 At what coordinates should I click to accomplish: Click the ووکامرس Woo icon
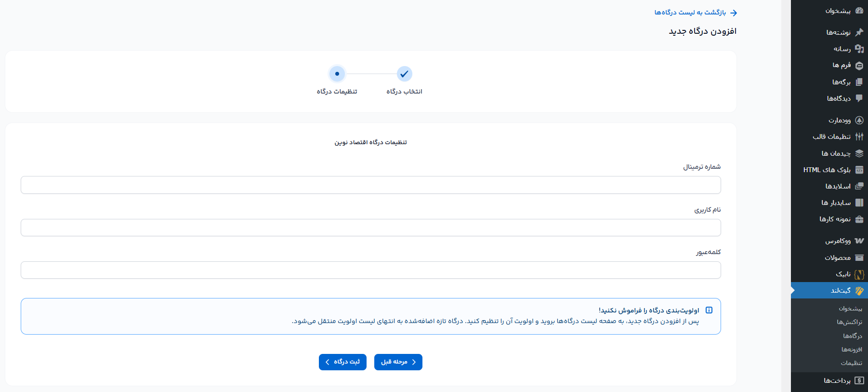click(859, 241)
